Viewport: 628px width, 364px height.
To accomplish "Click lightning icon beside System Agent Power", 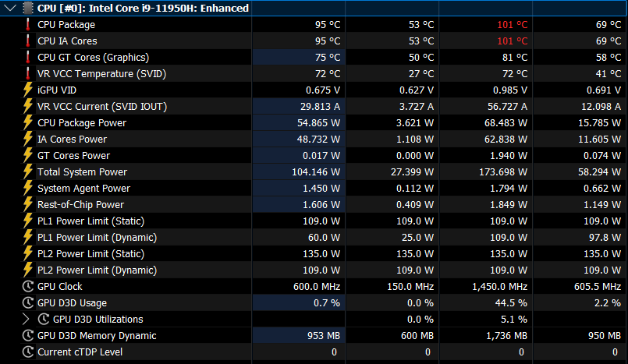I will 27,189.
